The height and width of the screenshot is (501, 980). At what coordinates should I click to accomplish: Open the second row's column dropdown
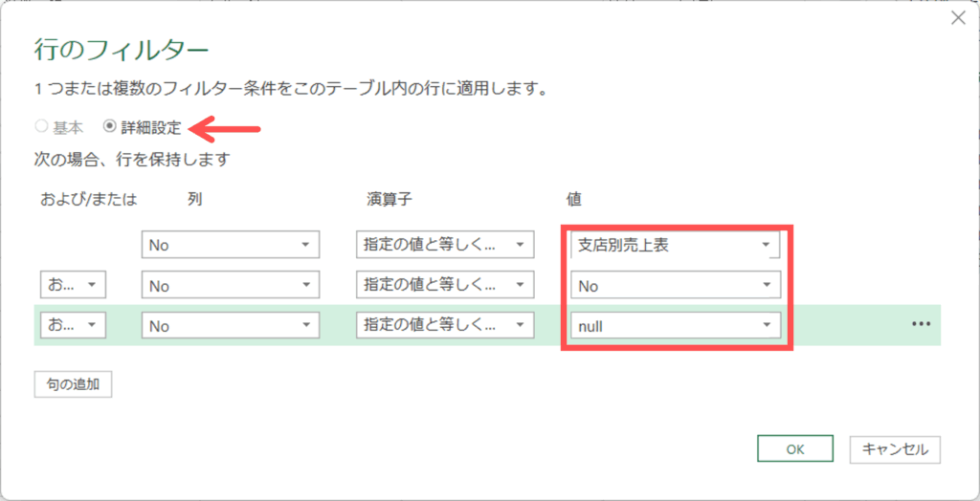pyautogui.click(x=229, y=286)
